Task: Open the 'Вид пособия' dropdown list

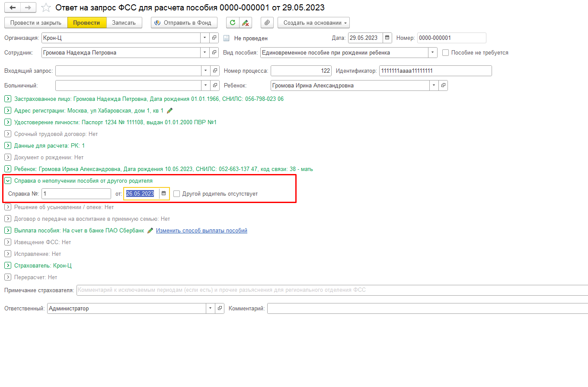Action: click(x=433, y=53)
